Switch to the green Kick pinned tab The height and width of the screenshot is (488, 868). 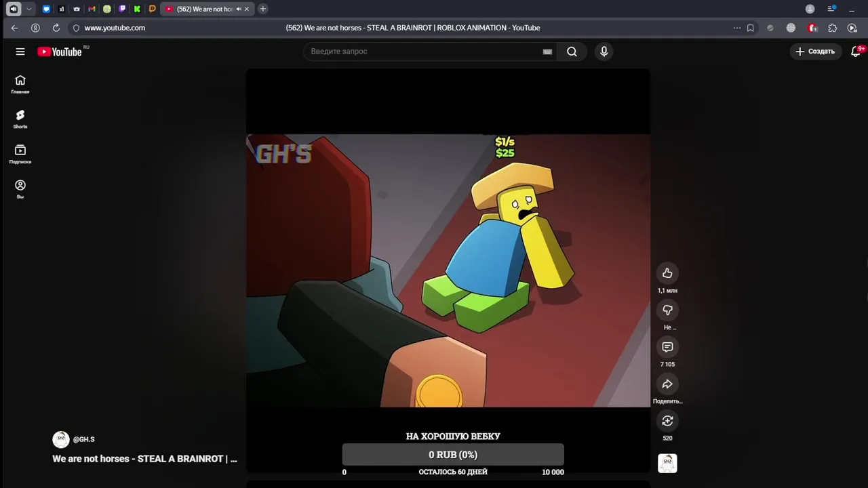137,9
